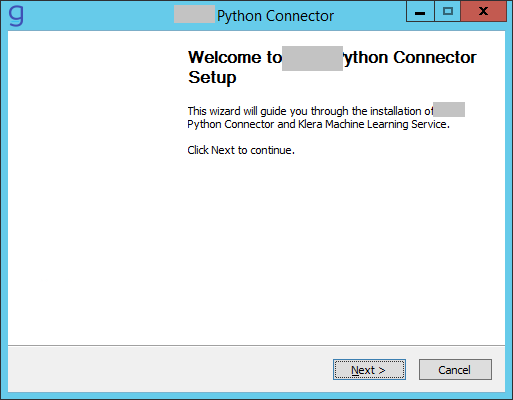Click the 'Python Connector' window title text

pos(275,16)
